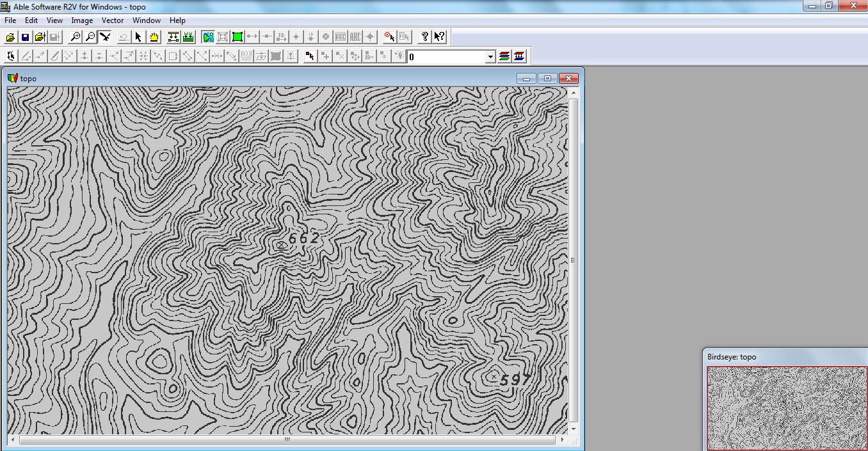Click the green batch vectorization icon
This screenshot has height=451, width=868.
[188, 37]
